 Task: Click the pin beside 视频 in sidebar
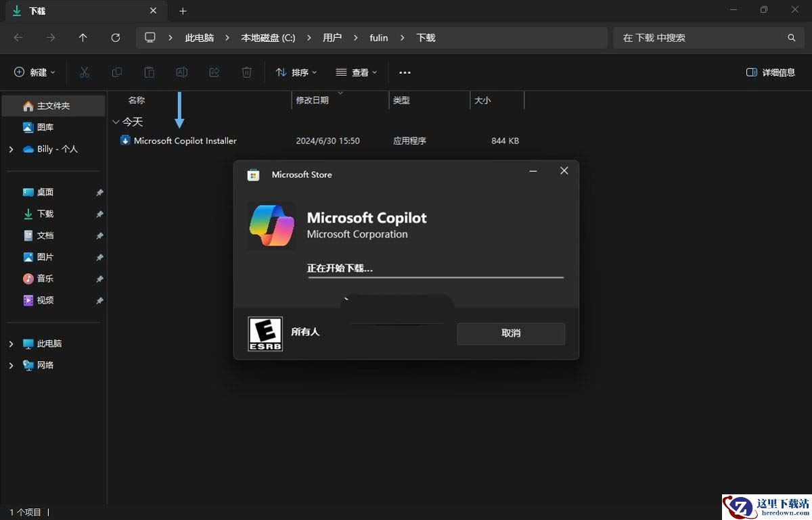point(99,301)
